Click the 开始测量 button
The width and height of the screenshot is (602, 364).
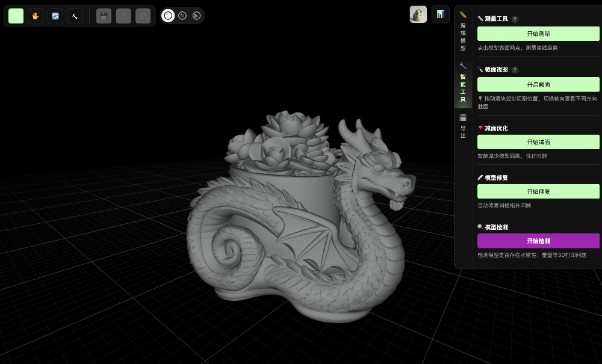(538, 34)
